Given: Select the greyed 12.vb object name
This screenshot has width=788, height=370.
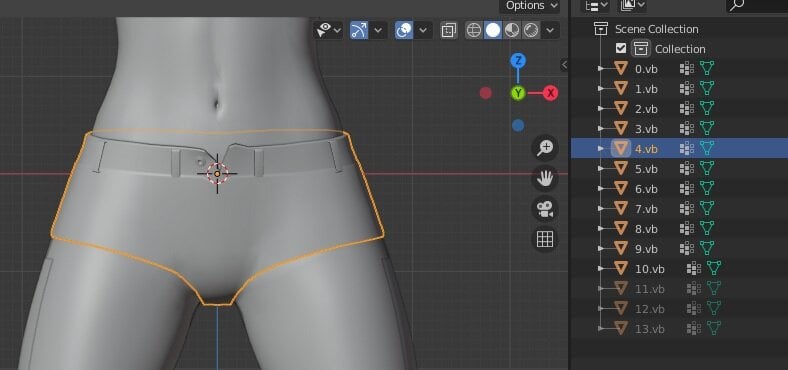Looking at the screenshot, I should click(x=650, y=309).
